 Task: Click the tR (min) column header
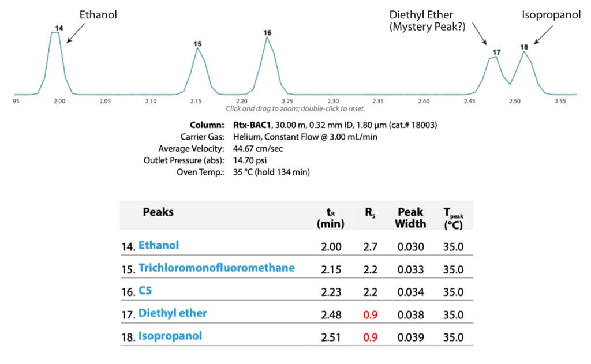click(x=331, y=216)
